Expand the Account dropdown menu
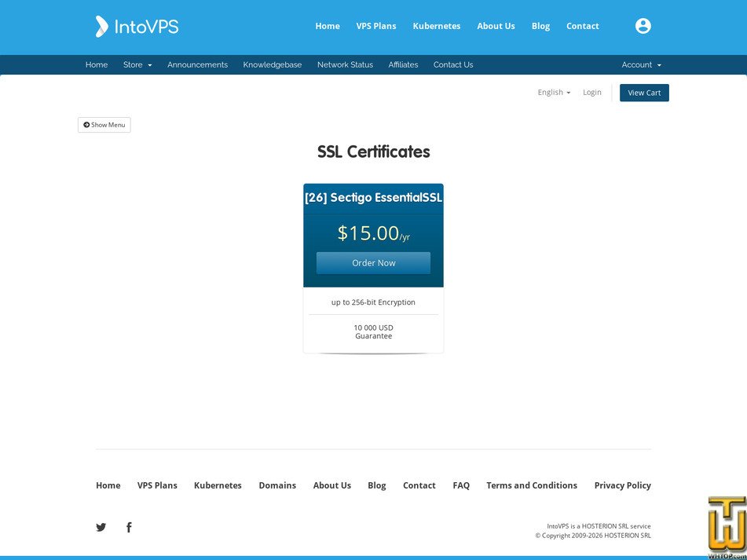The height and width of the screenshot is (560, 747). click(641, 64)
